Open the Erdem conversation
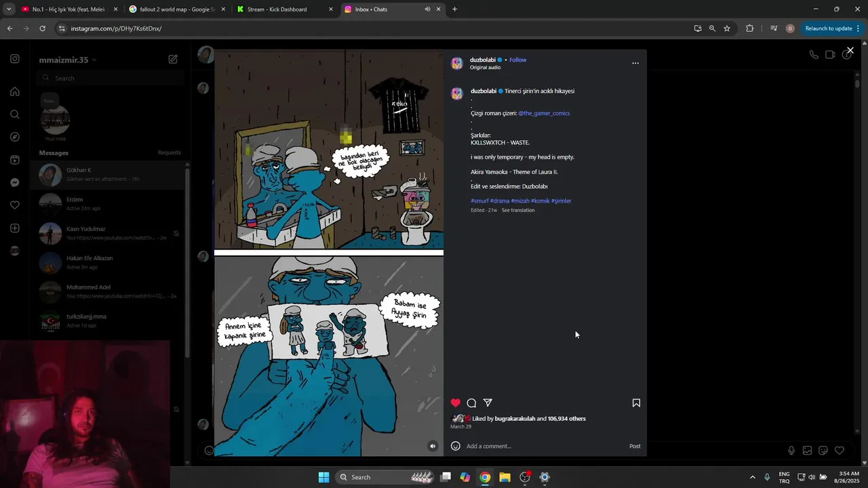The image size is (868, 488). click(108, 203)
